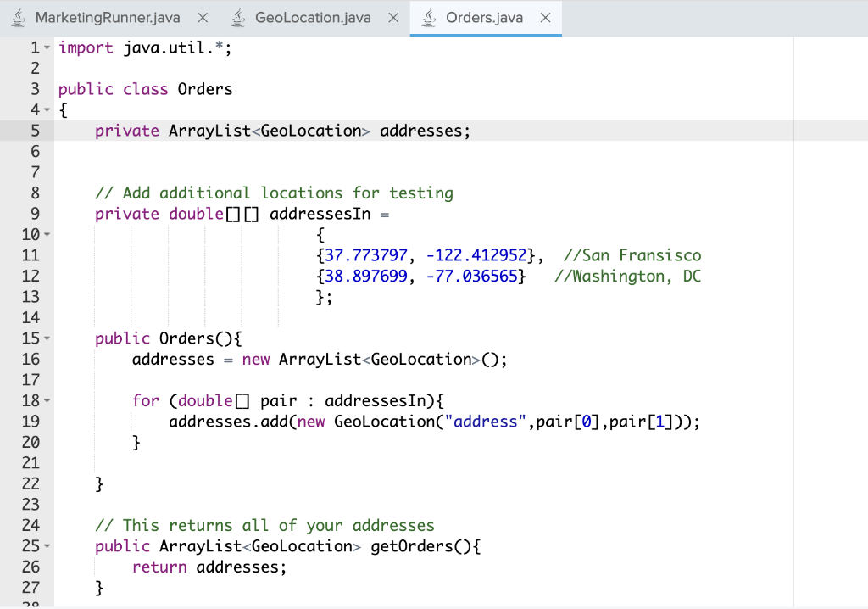
Task: Click line number 12 in the gutter
Action: [31, 276]
